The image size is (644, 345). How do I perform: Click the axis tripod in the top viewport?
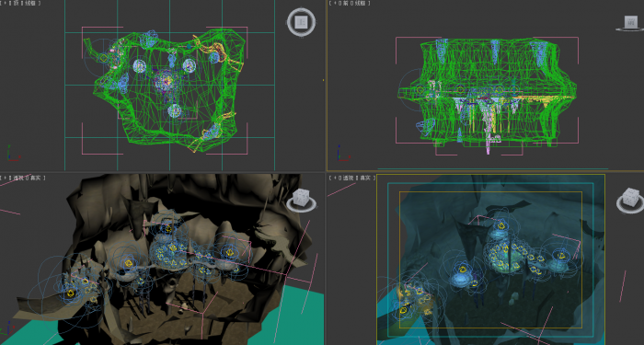13,153
